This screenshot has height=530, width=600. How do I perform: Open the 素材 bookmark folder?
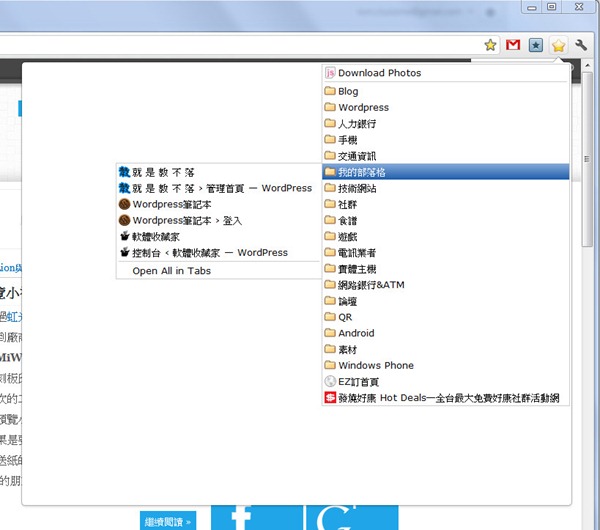click(x=446, y=349)
